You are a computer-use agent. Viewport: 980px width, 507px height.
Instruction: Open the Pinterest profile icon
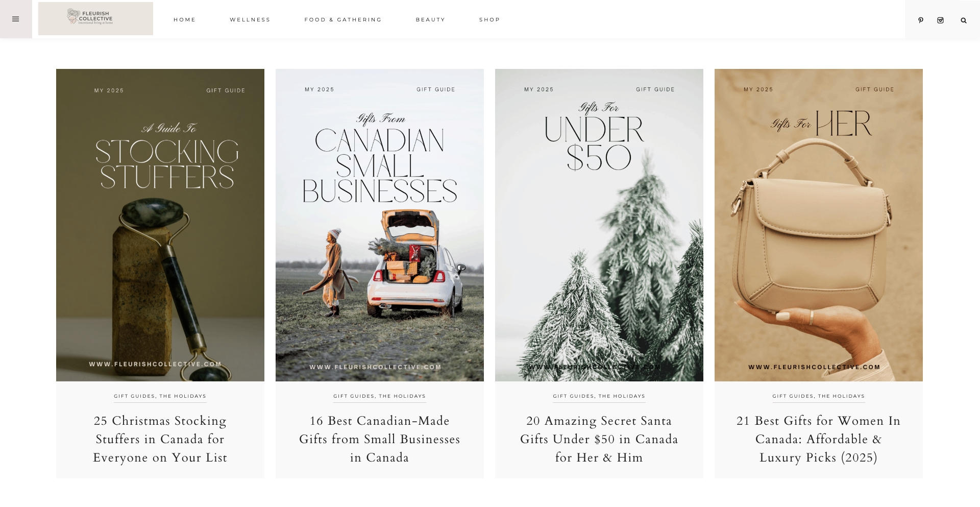(920, 20)
